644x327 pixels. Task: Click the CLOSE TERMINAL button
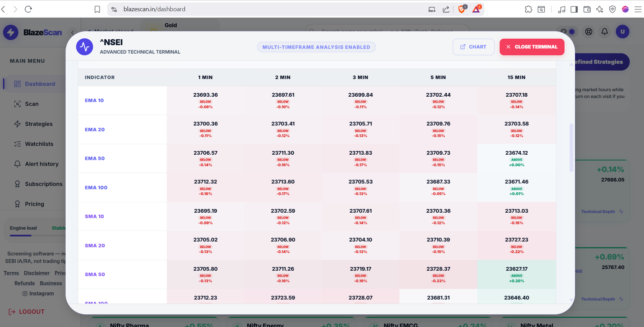tap(532, 47)
